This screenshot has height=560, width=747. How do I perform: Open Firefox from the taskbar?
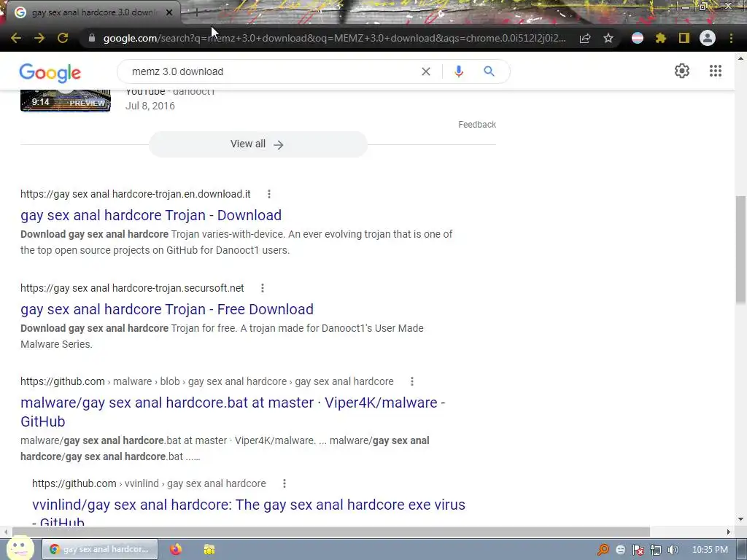click(x=176, y=549)
